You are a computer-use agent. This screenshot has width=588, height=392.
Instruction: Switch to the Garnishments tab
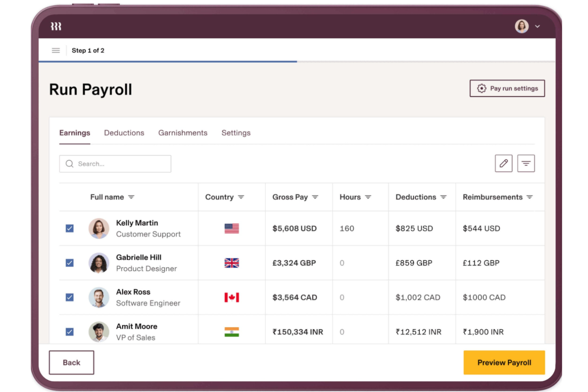(x=183, y=133)
